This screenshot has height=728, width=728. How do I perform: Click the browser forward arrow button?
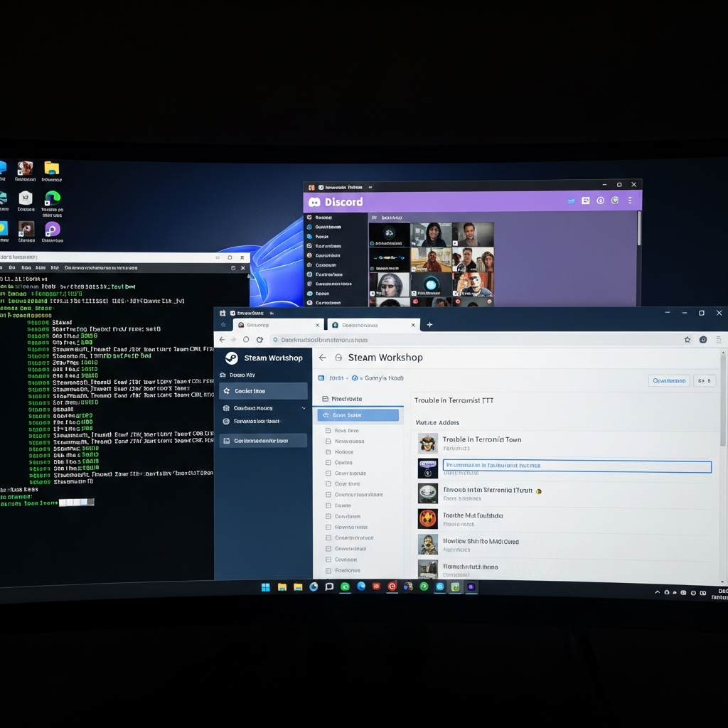[233, 339]
